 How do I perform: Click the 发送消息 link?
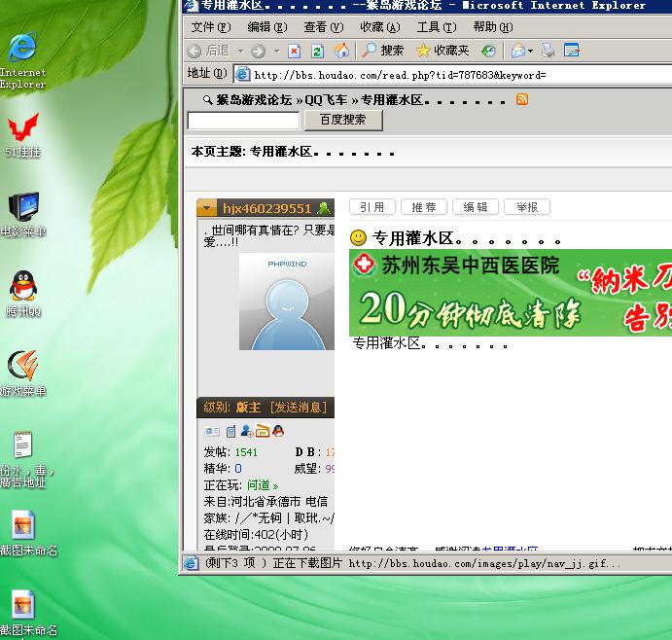(299, 408)
